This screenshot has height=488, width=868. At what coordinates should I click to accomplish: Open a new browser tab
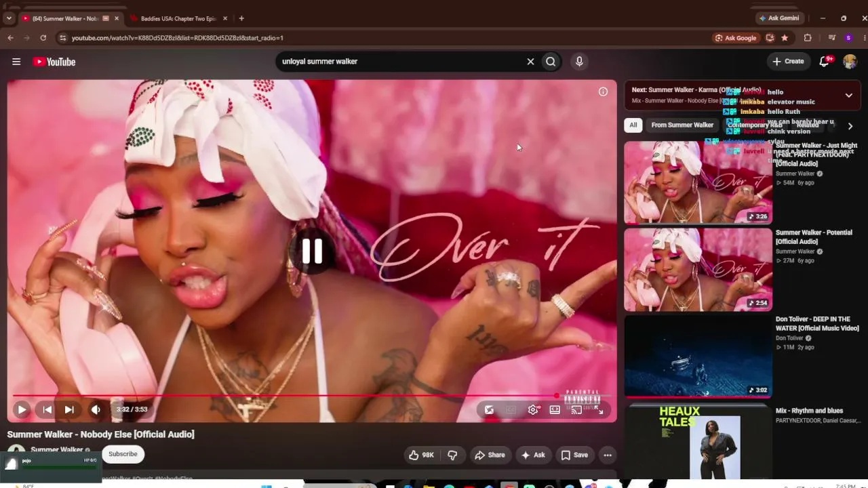(x=241, y=18)
